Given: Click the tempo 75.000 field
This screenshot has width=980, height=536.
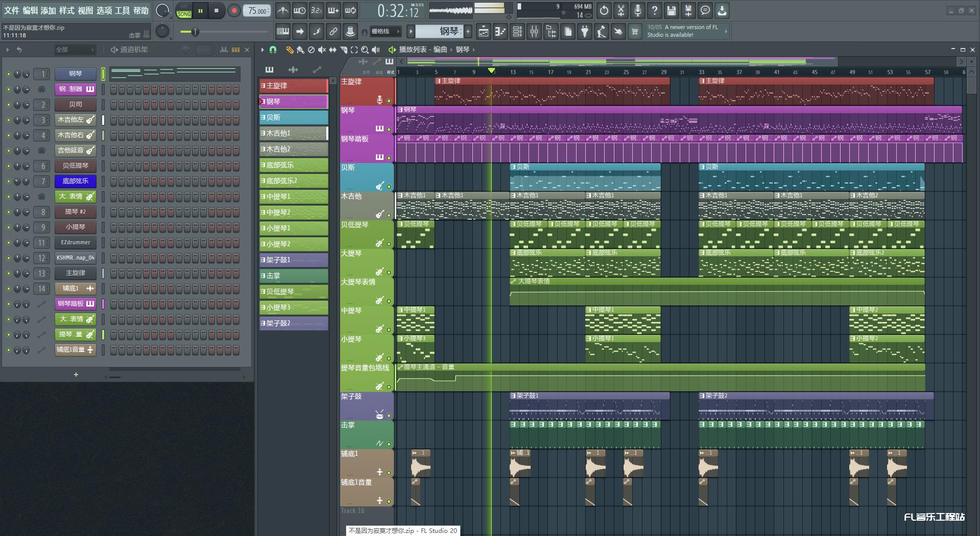Looking at the screenshot, I should 257,11.
